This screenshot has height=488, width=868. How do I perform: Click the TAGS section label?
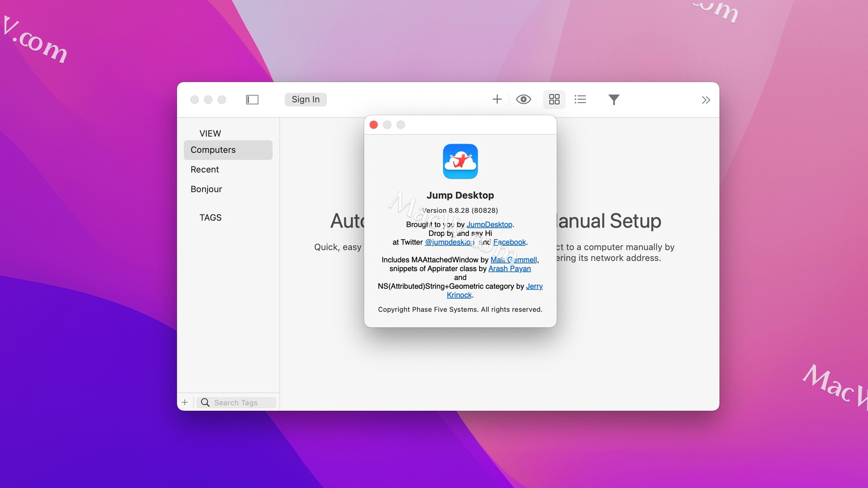click(210, 217)
